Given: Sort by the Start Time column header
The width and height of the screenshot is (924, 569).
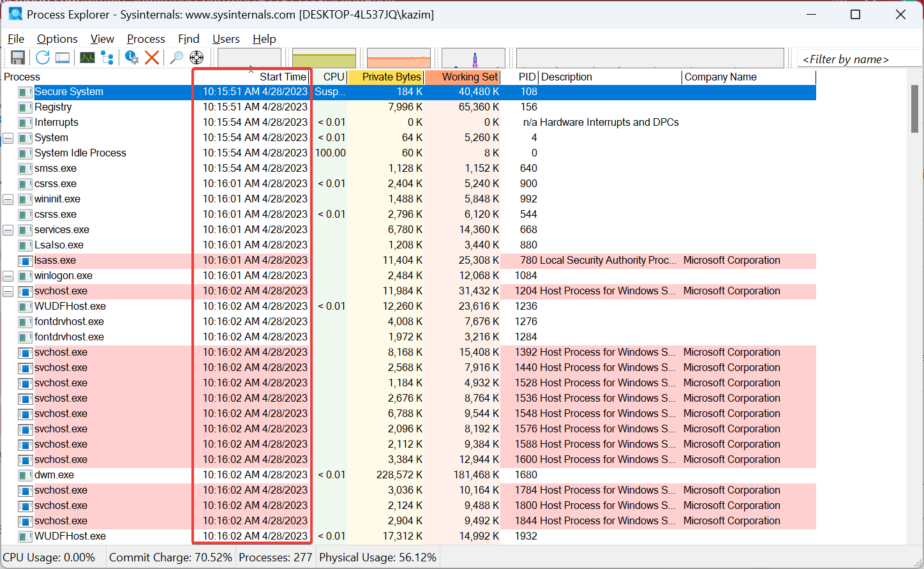Looking at the screenshot, I should tap(252, 77).
